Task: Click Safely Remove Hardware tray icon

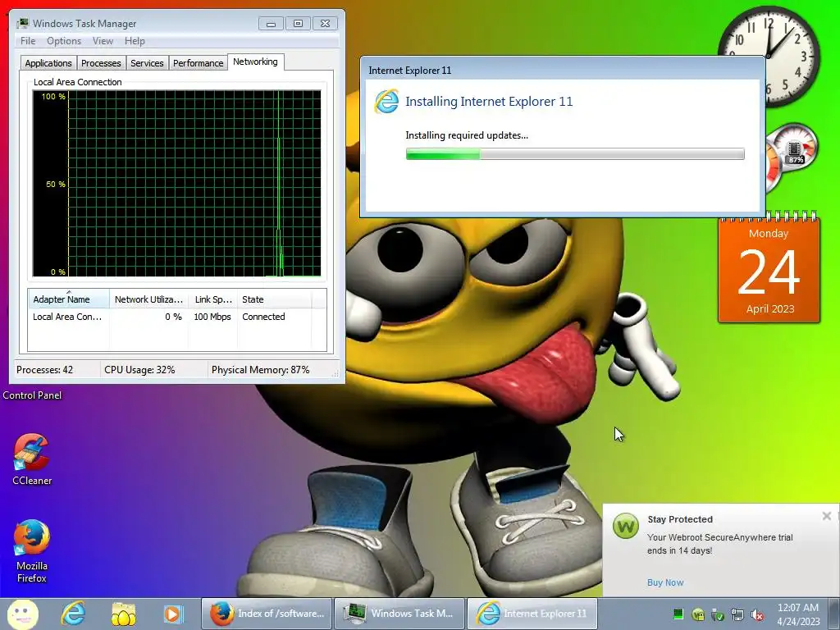Action: (x=717, y=614)
